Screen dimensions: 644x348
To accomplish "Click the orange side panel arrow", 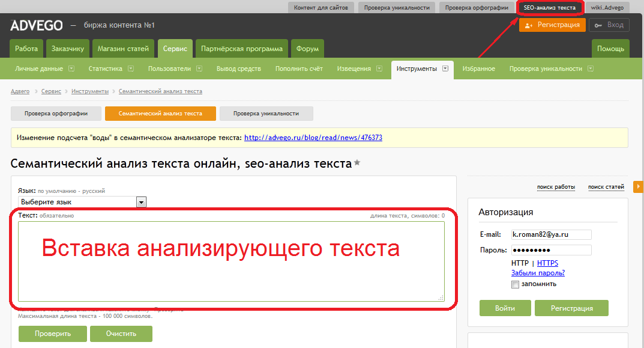I will pos(638,186).
